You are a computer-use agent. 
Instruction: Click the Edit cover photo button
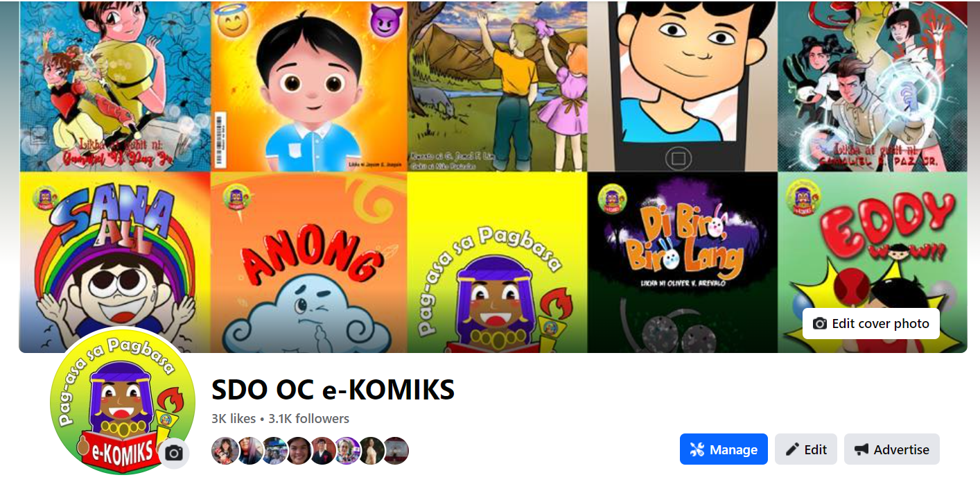(871, 324)
